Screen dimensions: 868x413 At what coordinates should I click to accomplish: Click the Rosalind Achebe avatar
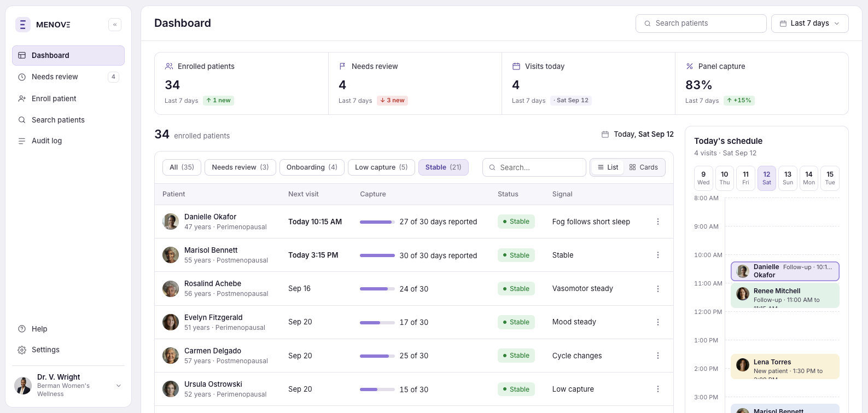coord(171,289)
